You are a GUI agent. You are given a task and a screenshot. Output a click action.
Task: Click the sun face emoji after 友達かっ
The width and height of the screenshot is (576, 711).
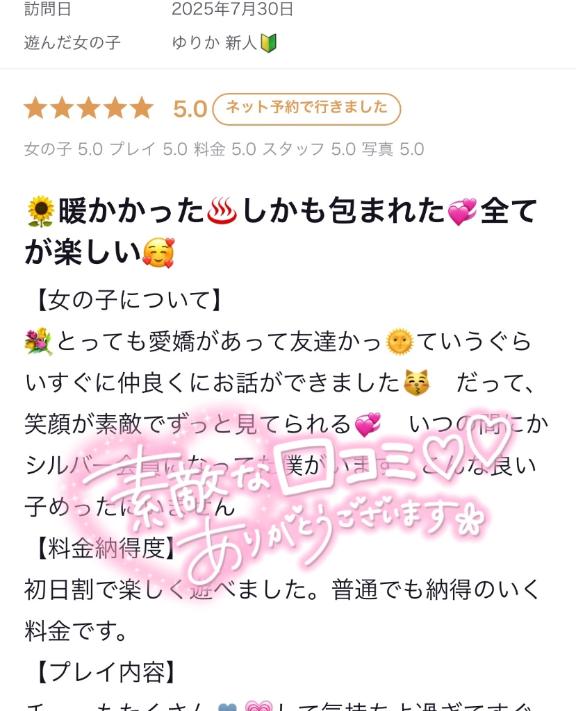[400, 342]
